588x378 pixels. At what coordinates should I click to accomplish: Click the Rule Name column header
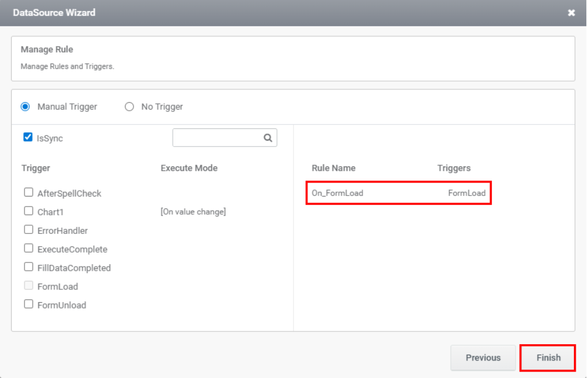tap(333, 168)
